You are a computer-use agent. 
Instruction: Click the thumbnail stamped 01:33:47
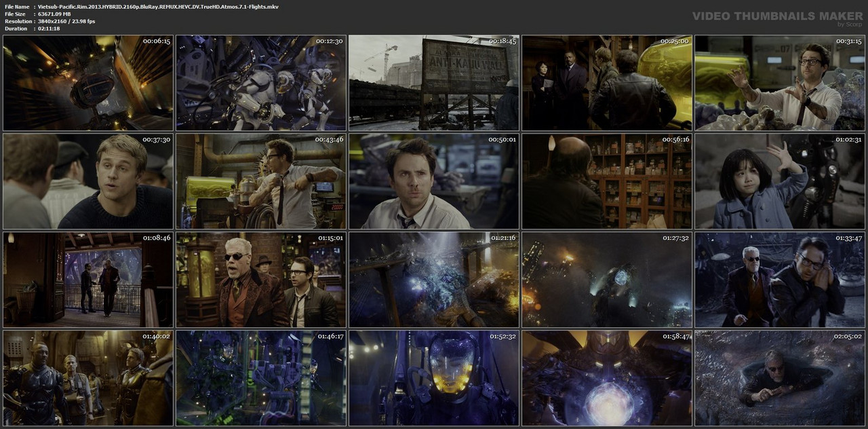pos(780,280)
